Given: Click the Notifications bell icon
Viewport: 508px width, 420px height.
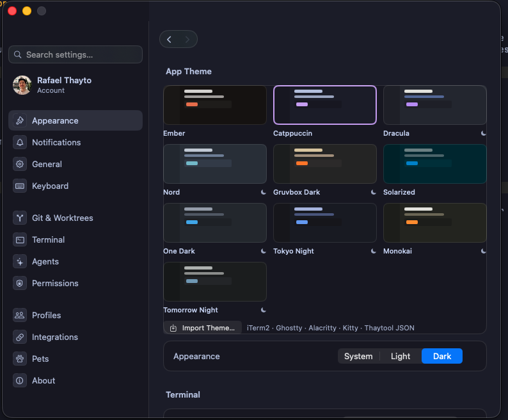Looking at the screenshot, I should pyautogui.click(x=20, y=142).
